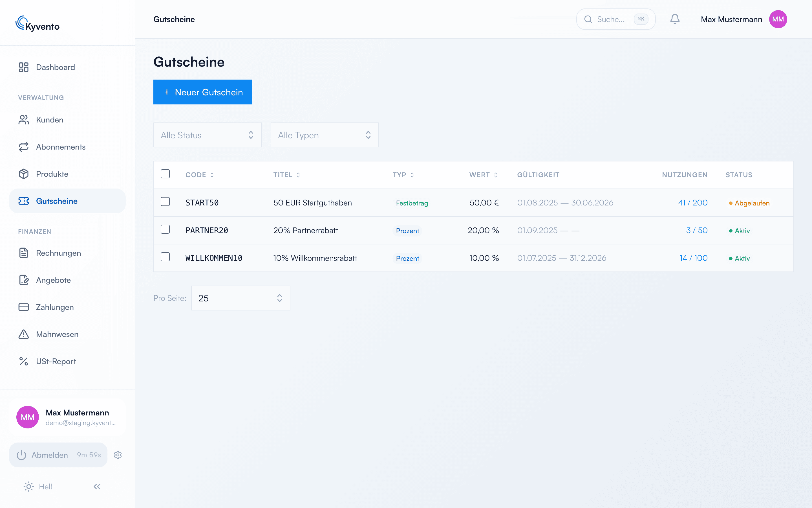Open Mahnwesen section
Screen dimensions: 812x508
click(x=67, y=334)
